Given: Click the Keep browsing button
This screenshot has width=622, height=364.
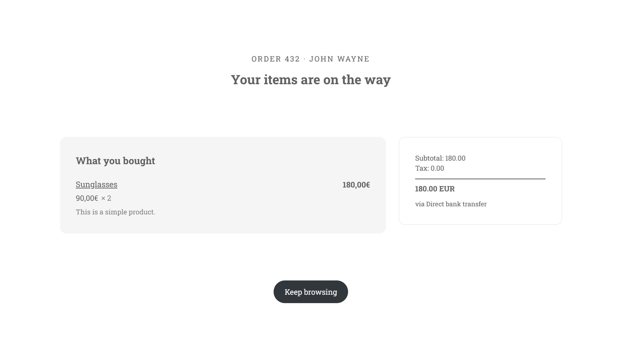Looking at the screenshot, I should 311,292.
